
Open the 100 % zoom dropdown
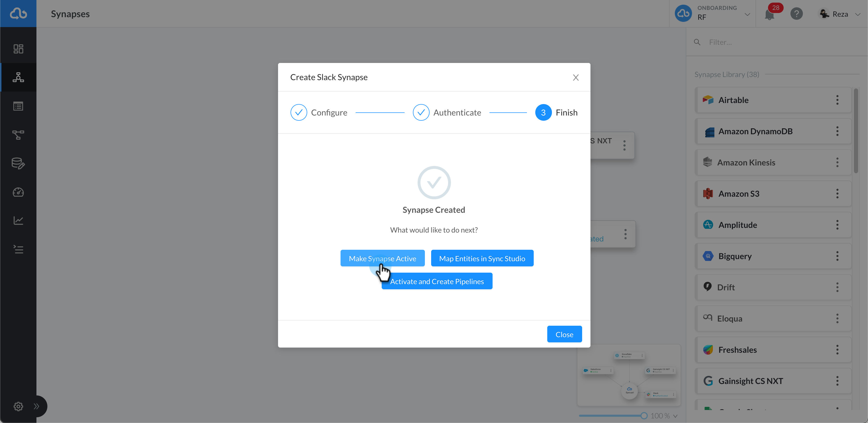pos(664,416)
